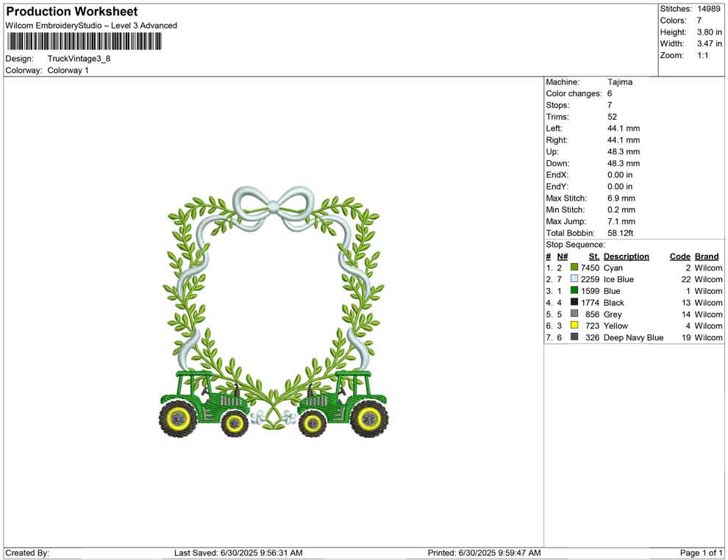Click the 'Description' column header
Image resolution: width=728 pixels, height=560 pixels.
(627, 256)
